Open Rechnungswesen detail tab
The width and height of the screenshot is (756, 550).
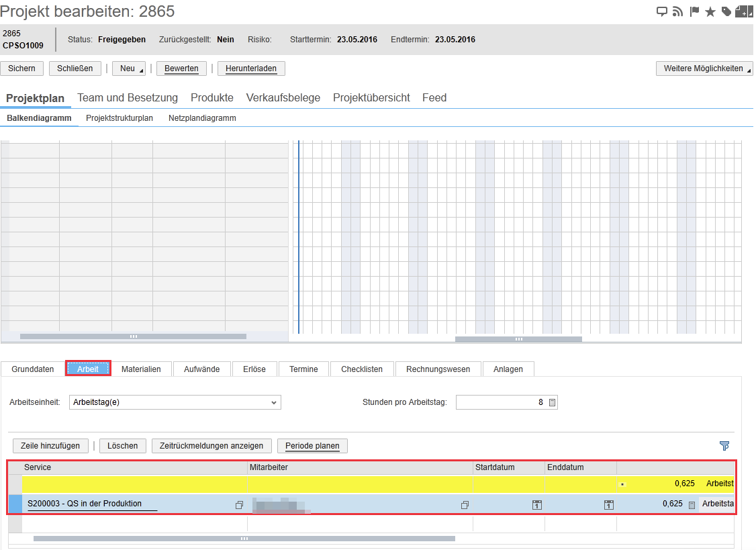438,369
